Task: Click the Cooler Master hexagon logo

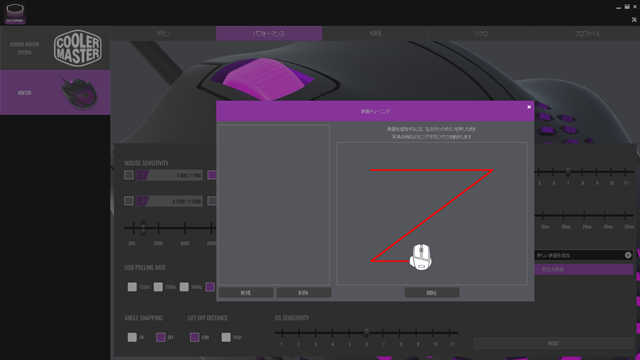Action: click(78, 48)
